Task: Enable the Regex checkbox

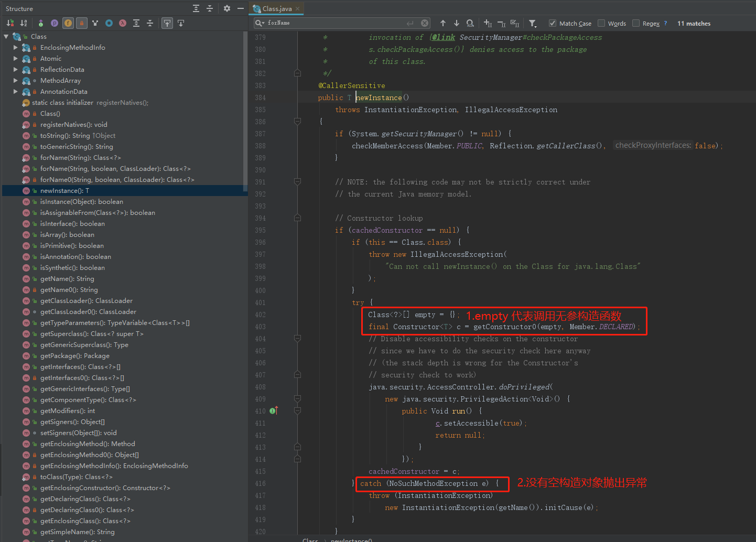Action: click(636, 23)
